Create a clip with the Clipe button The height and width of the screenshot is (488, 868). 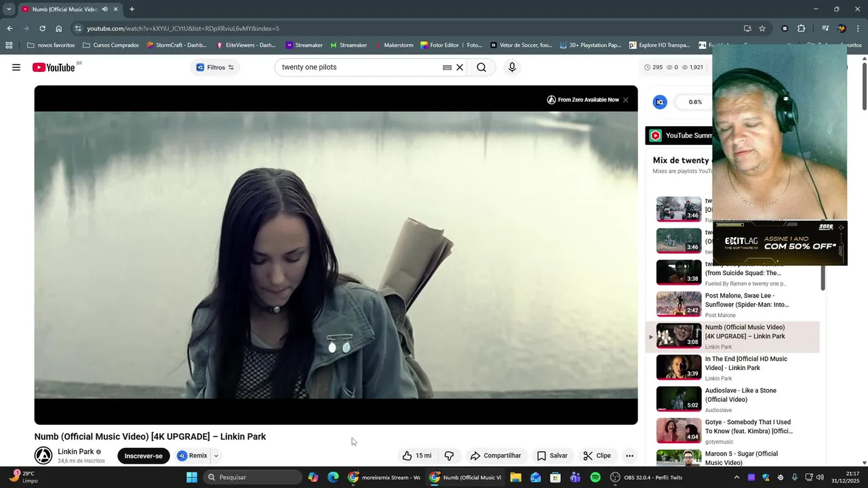(x=597, y=455)
